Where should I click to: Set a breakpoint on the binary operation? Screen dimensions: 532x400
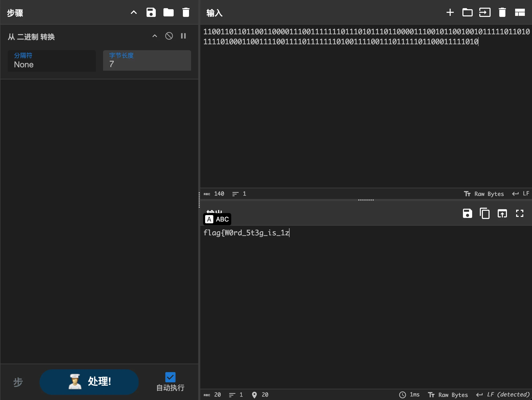tap(183, 36)
